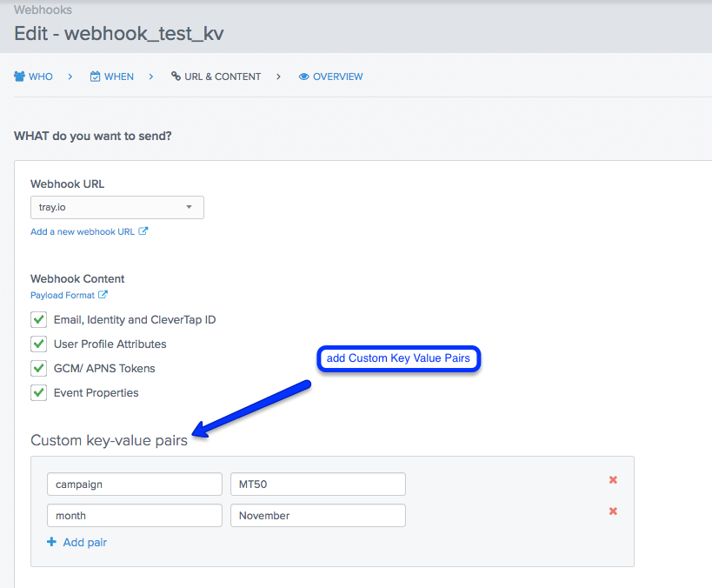Click the URL & CONTENT link icon
The image size is (712, 588).
tap(176, 77)
